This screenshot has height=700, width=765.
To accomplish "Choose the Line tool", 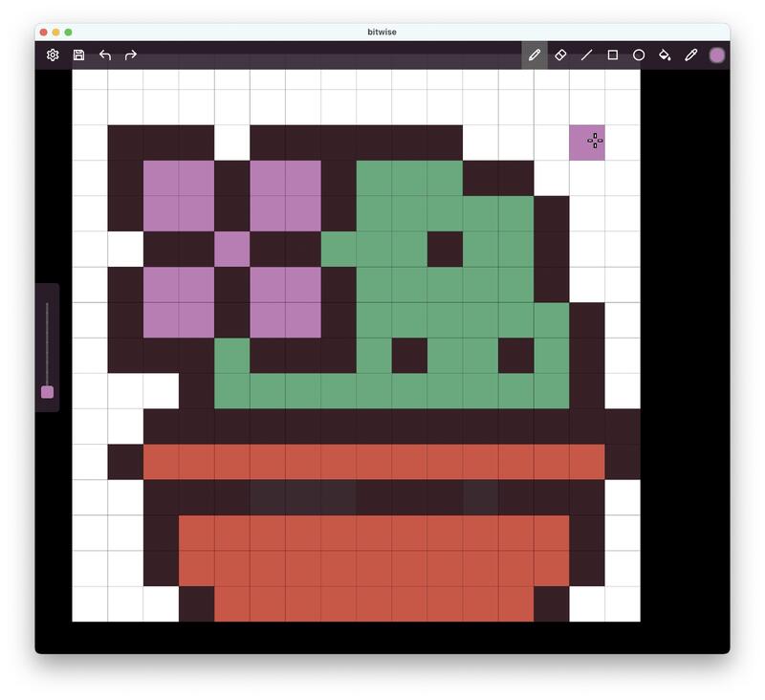I will (587, 55).
